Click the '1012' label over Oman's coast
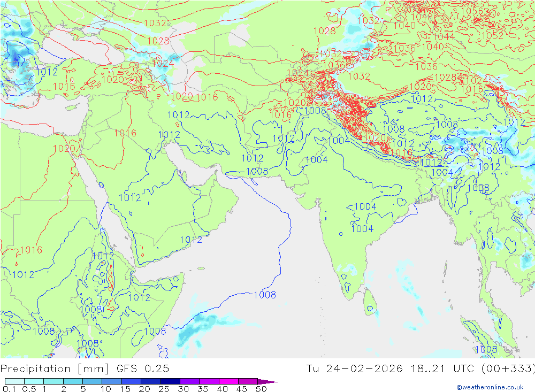 click(191, 240)
